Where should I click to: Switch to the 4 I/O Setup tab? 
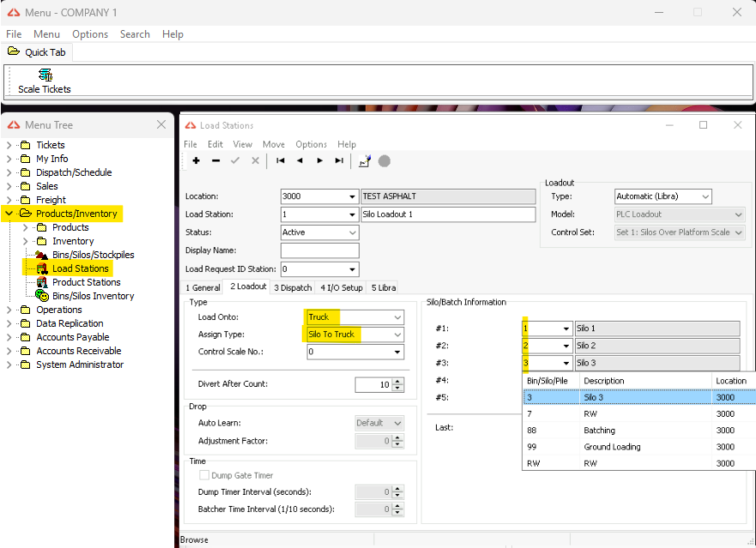342,288
